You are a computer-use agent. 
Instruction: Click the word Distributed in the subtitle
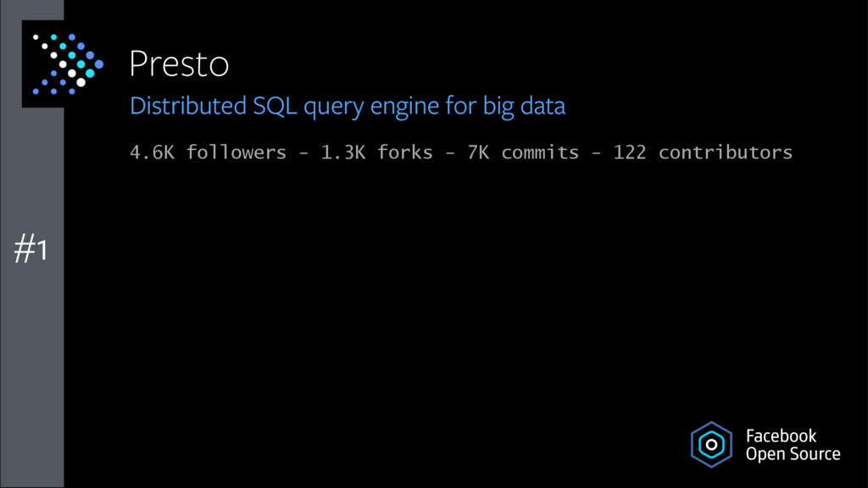pos(188,106)
